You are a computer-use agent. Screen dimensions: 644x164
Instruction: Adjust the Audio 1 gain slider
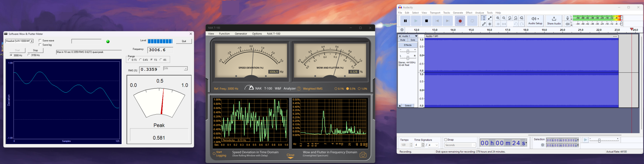pyautogui.click(x=408, y=52)
